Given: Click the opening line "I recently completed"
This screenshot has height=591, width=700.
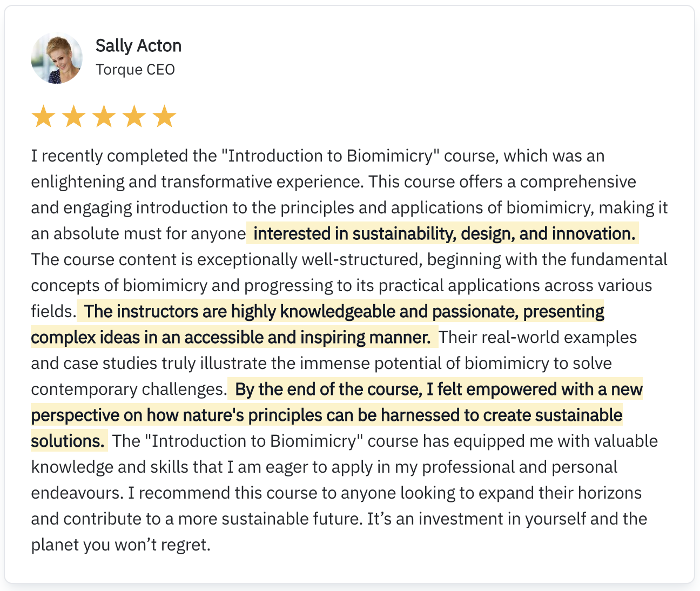Looking at the screenshot, I should [124, 156].
